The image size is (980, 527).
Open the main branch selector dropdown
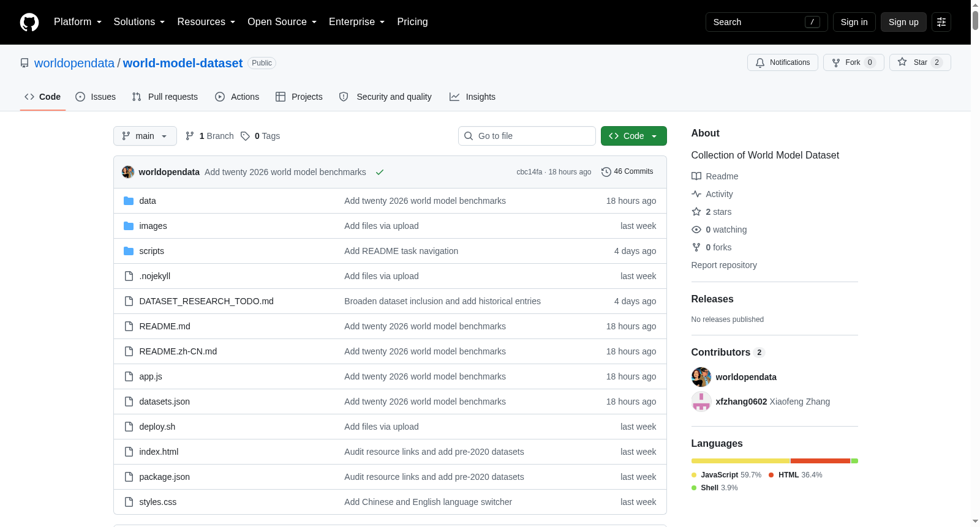coord(145,136)
